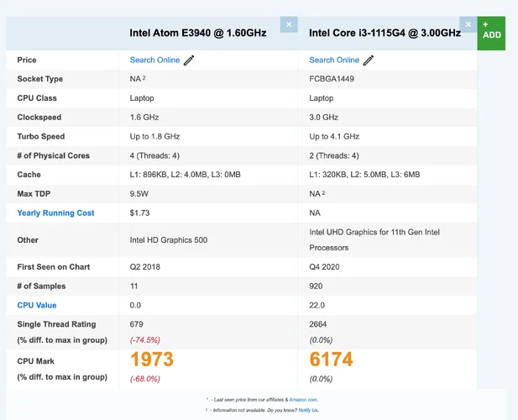Follow the Amazon.com link in the footnote
The width and height of the screenshot is (518, 420).
(x=306, y=400)
